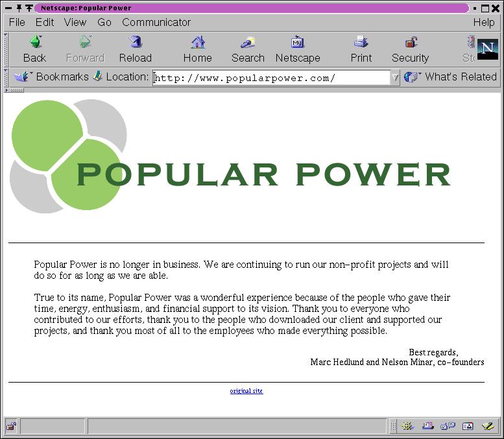The height and width of the screenshot is (439, 504).
Task: Open Newsgroups from the component bar
Action: pos(448,427)
